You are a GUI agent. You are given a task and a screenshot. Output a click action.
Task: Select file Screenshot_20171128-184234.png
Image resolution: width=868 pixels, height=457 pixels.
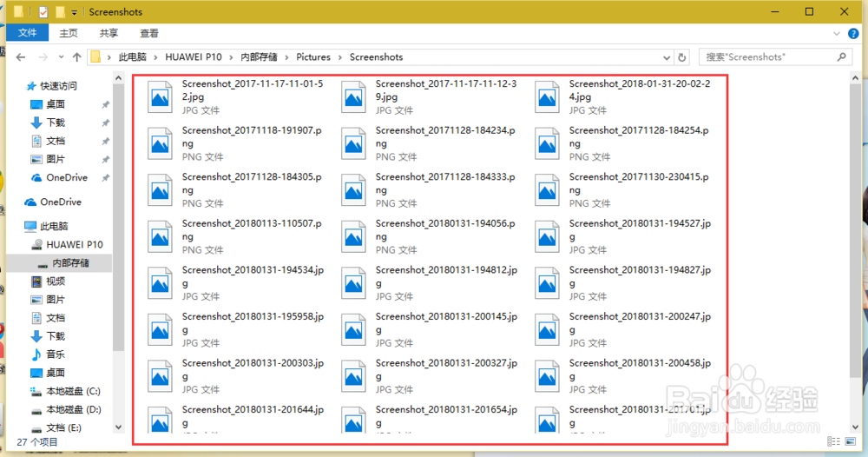point(431,142)
